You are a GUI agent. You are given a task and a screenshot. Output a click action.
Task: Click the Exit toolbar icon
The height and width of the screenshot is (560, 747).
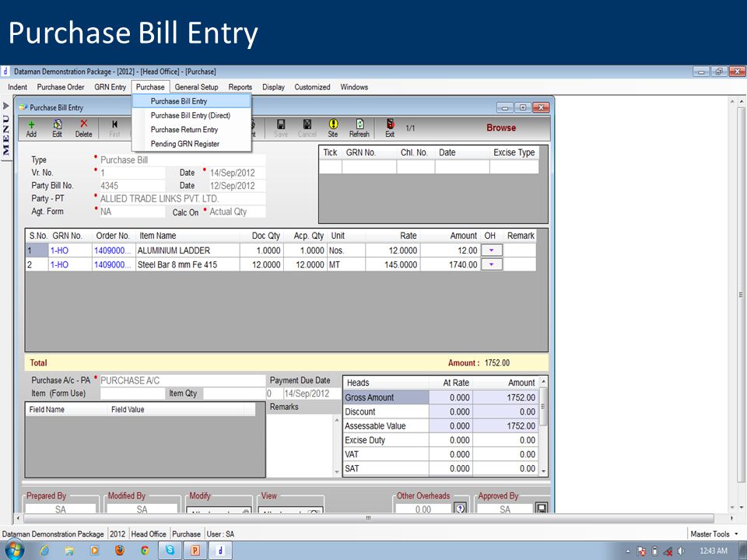(390, 128)
